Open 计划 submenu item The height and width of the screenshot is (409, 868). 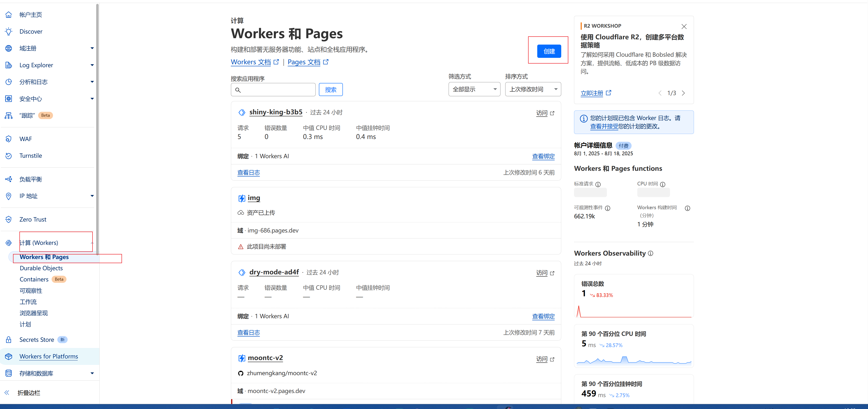pos(25,324)
